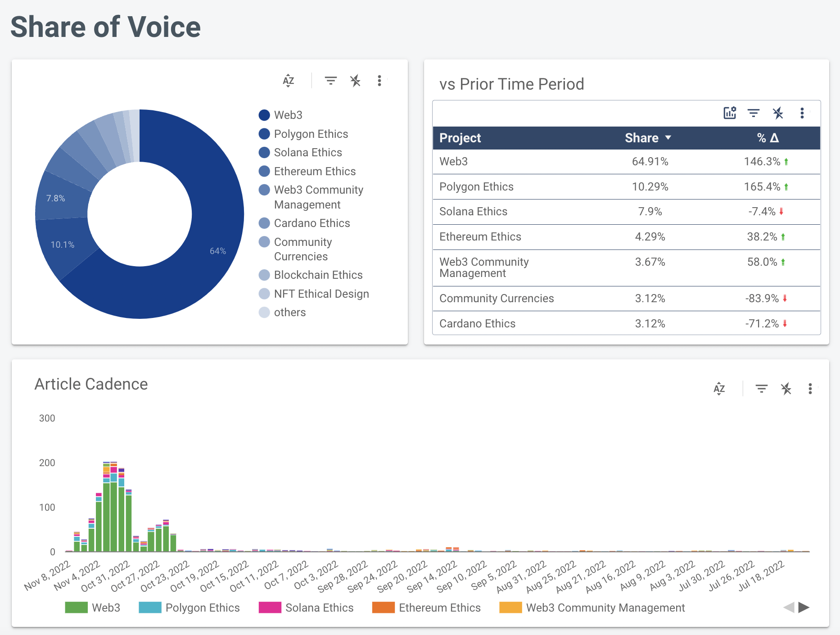Click the 10.1% donut slice
Viewport: 840px width, 635px height.
(62, 245)
